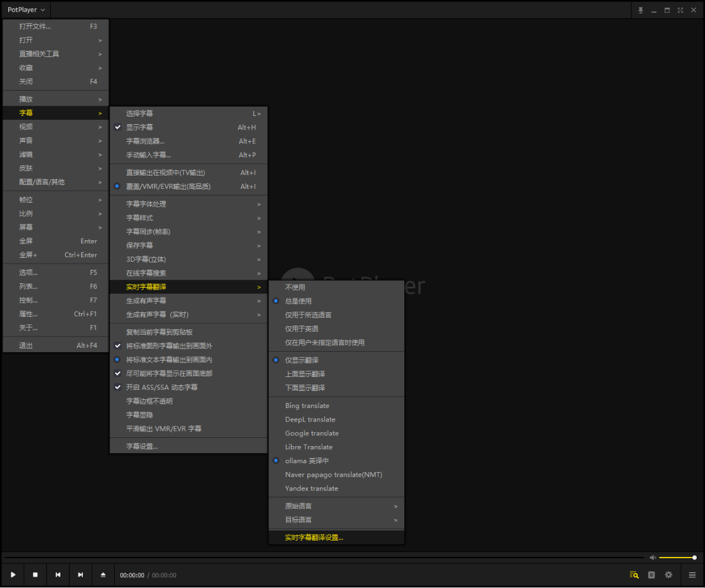Mute audio with the speaker icon
705x588 pixels.
(x=653, y=558)
